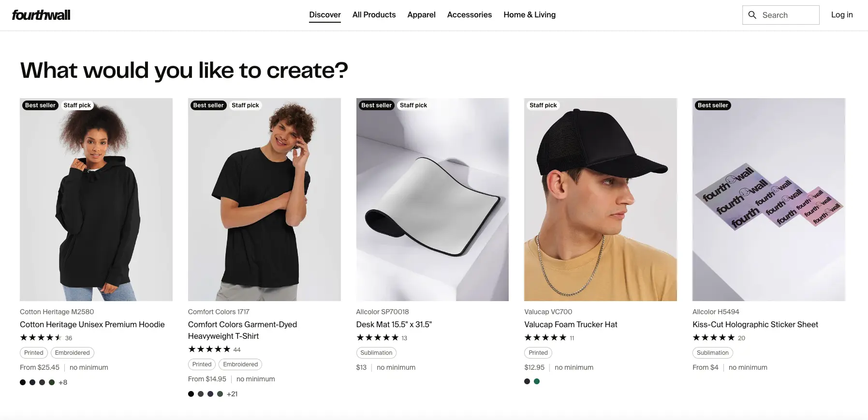
Task: Select the green color swatch for the trucker hat
Action: click(x=537, y=381)
